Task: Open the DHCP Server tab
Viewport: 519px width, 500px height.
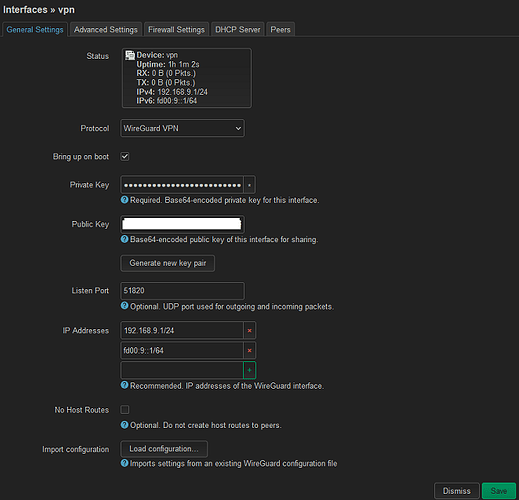Action: click(238, 30)
